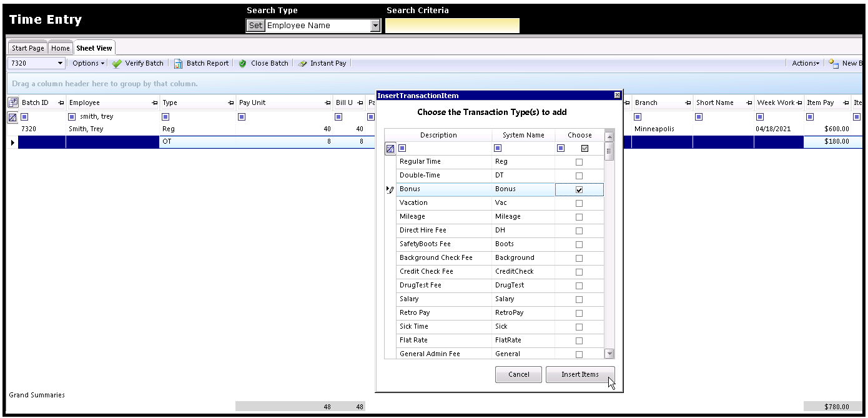The image size is (868, 418).
Task: Check the Vacation transaction type checkbox
Action: coord(579,203)
